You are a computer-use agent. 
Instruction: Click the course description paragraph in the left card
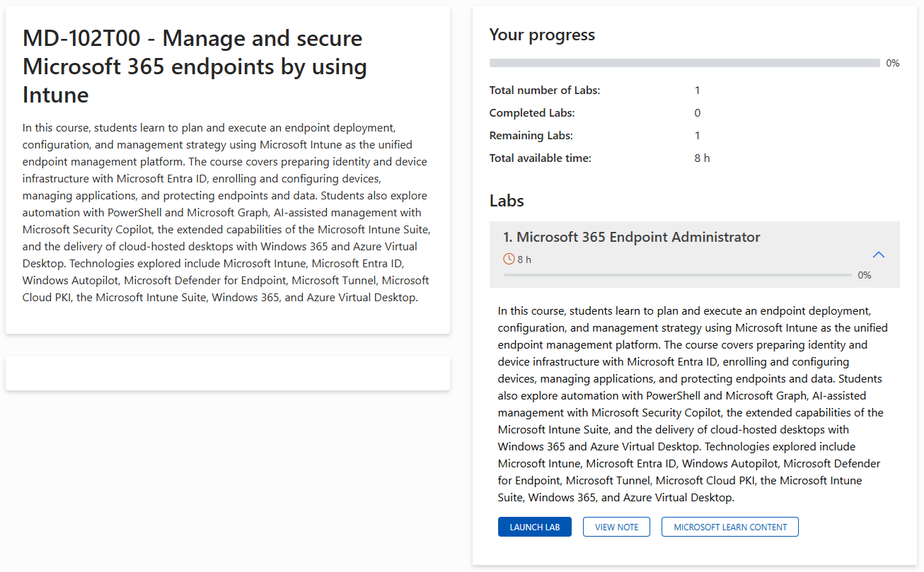(x=226, y=213)
